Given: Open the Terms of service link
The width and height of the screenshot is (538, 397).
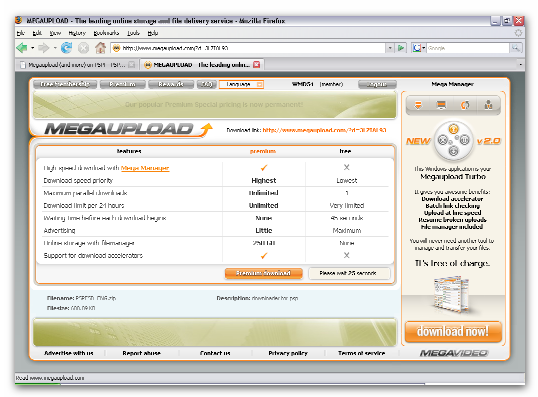Looking at the screenshot, I should [362, 353].
